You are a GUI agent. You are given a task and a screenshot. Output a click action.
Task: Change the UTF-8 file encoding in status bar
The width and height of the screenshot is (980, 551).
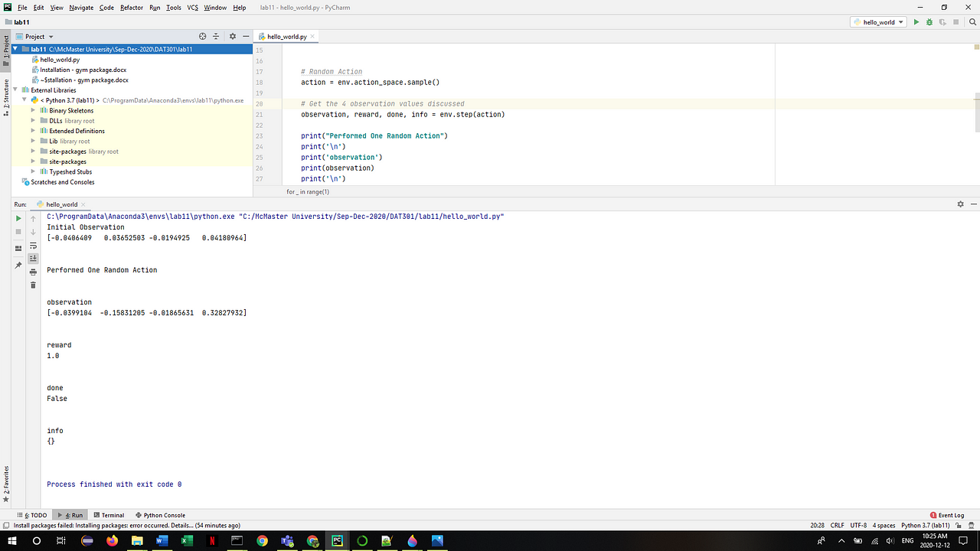click(859, 525)
